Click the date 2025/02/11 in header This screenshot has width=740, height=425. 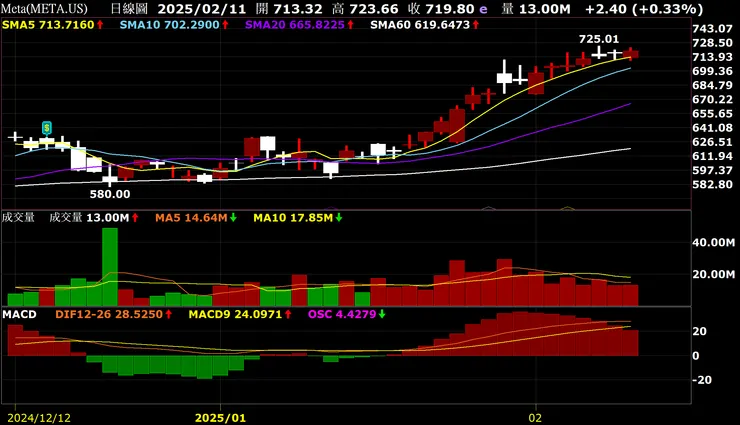pyautogui.click(x=202, y=9)
